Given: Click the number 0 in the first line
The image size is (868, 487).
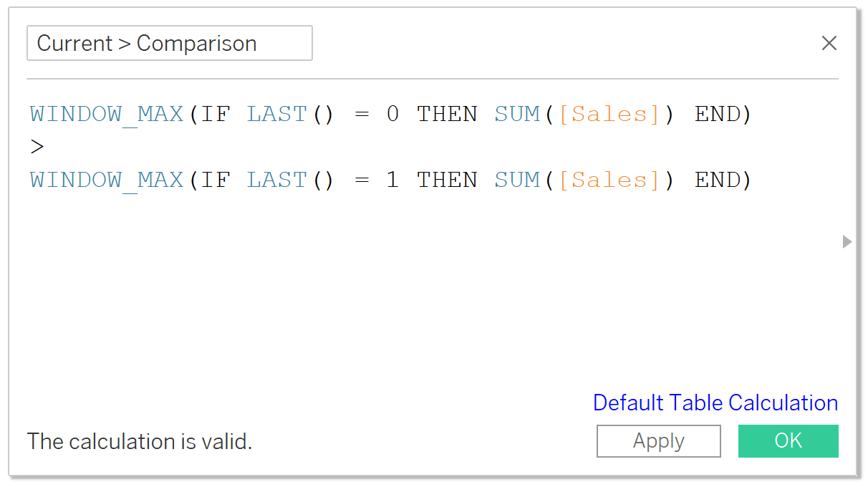Looking at the screenshot, I should (392, 114).
